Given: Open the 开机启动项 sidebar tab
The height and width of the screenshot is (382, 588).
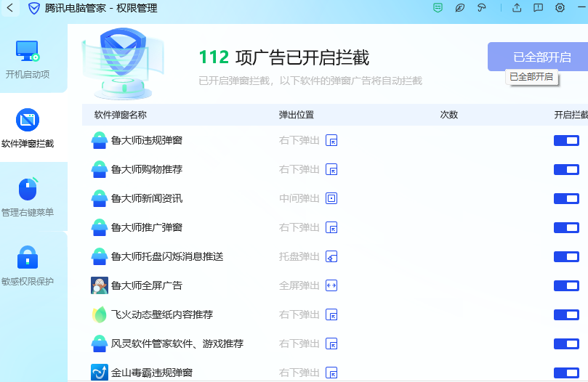Looking at the screenshot, I should coord(28,60).
